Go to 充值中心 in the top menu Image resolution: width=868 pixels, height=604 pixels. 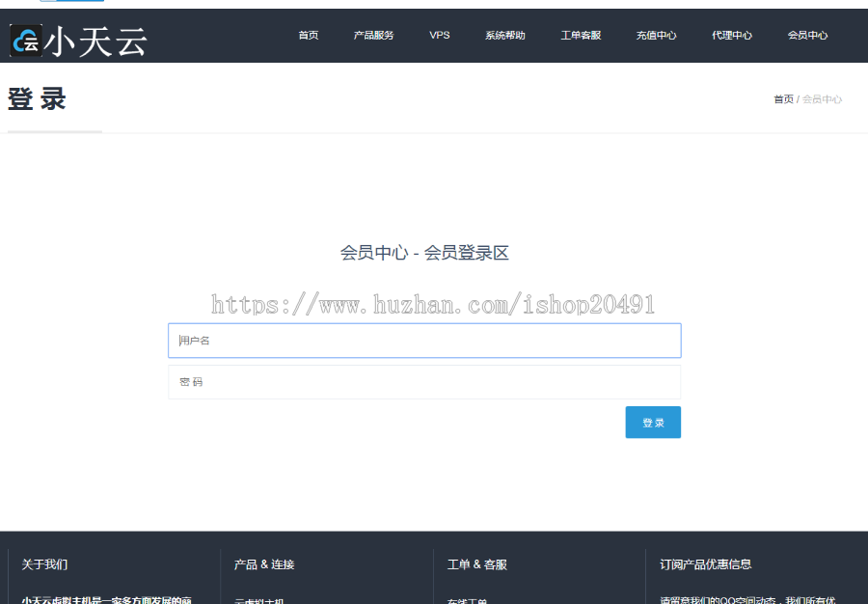coord(656,36)
